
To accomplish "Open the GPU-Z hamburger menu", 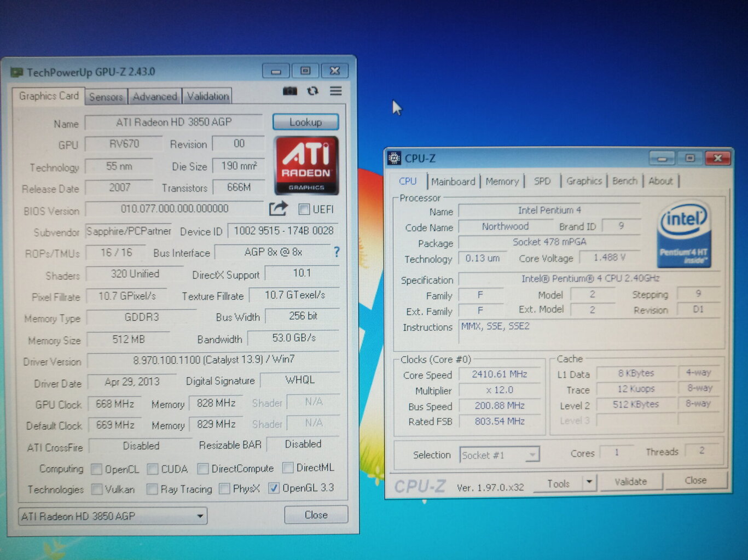I will [336, 91].
